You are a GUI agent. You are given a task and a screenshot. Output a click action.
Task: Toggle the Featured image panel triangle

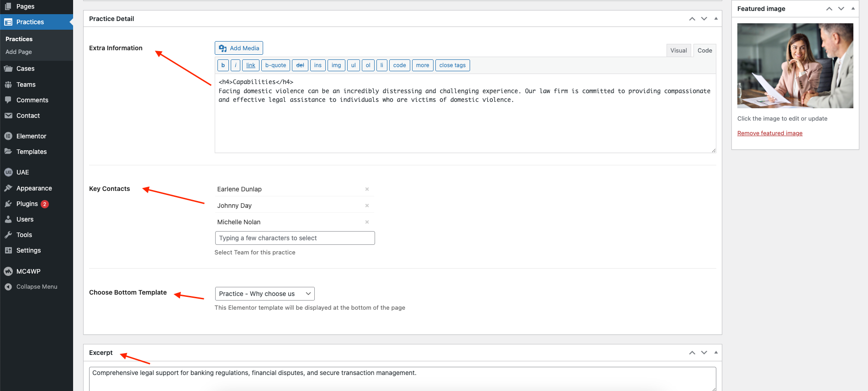tap(853, 9)
